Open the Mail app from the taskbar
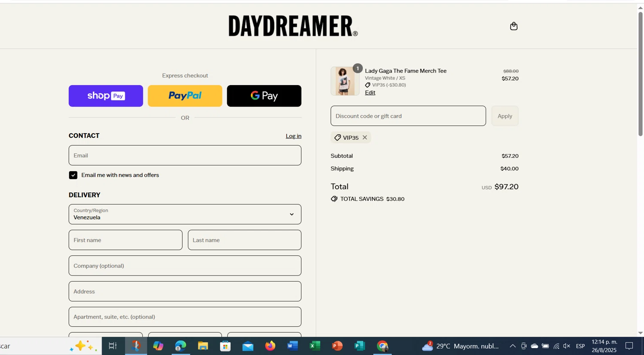The width and height of the screenshot is (644, 355). click(248, 346)
